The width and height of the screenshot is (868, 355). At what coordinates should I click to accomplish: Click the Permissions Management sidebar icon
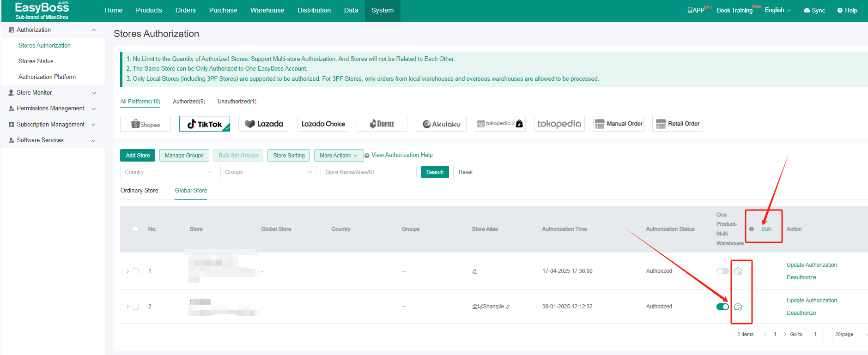pos(11,108)
